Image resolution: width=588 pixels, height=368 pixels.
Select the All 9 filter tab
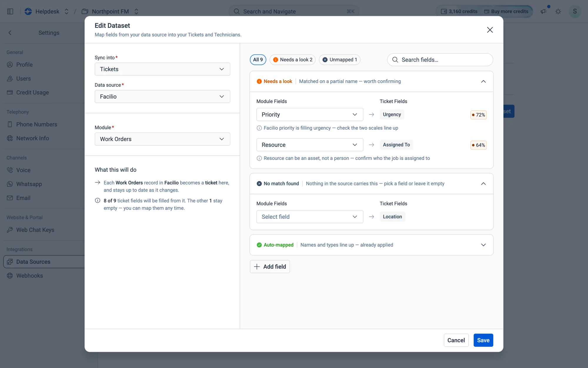[x=258, y=60]
